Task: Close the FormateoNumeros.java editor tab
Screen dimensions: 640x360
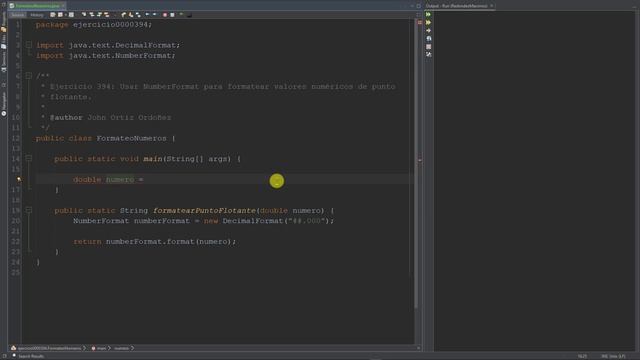Action: click(63, 6)
